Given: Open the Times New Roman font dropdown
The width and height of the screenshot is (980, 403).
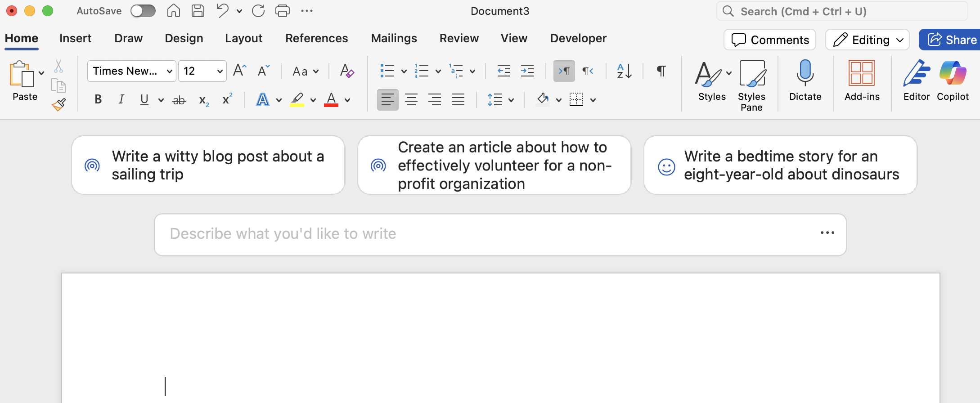Looking at the screenshot, I should point(131,71).
